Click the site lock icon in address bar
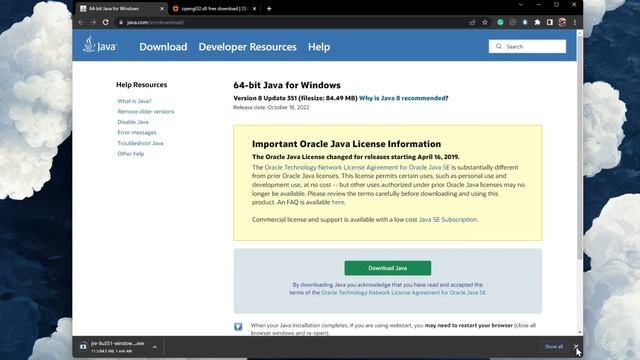This screenshot has width=640, height=360. pyautogui.click(x=121, y=22)
